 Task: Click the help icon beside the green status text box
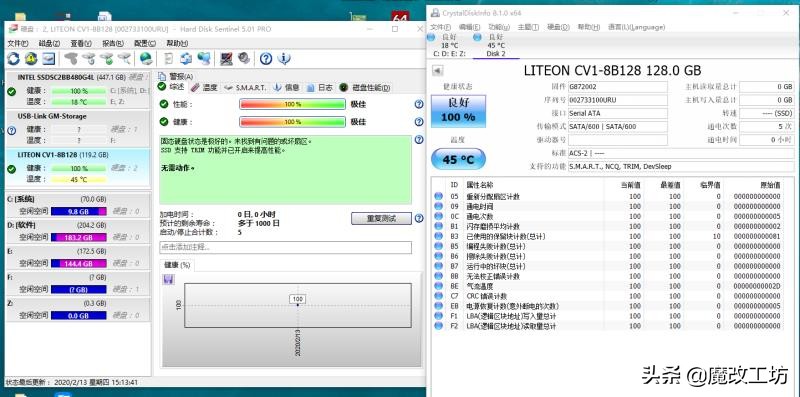(419, 139)
